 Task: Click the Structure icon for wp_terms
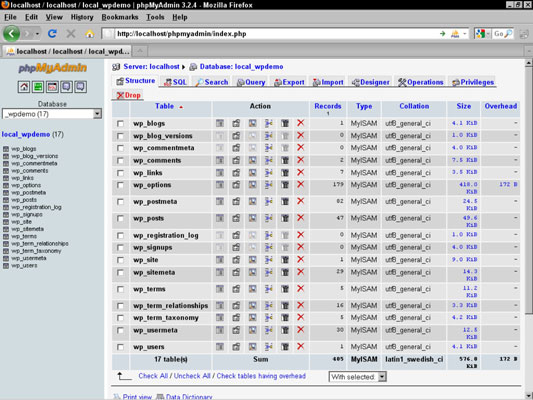pyautogui.click(x=236, y=289)
